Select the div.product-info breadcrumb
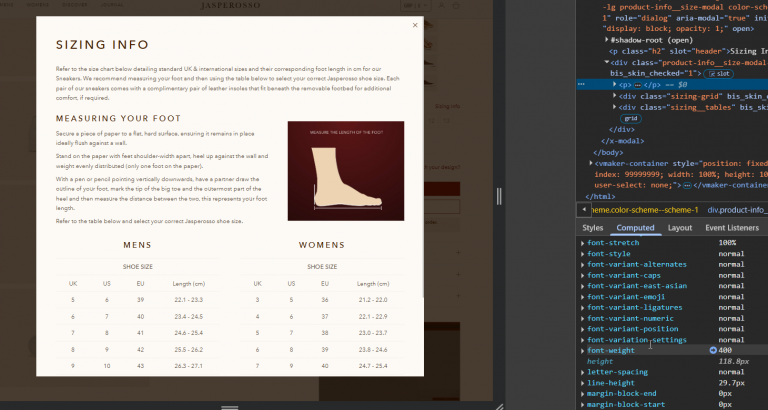768x410 pixels. (x=737, y=210)
